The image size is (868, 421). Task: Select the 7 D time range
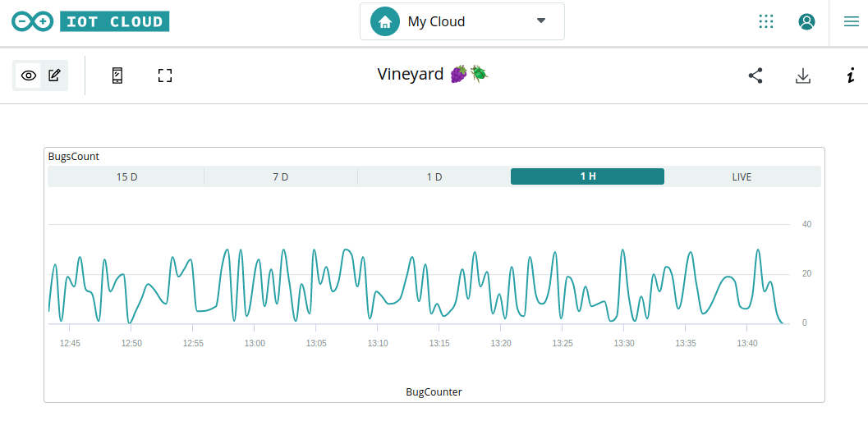click(281, 176)
